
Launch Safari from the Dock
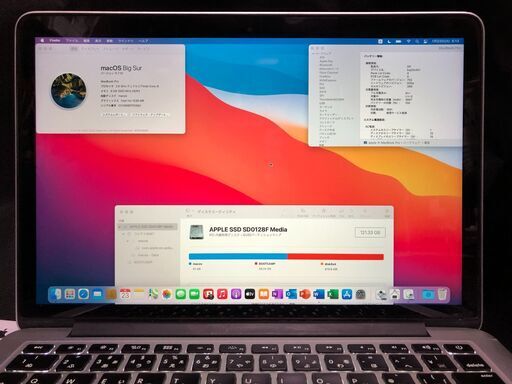[x=83, y=294]
